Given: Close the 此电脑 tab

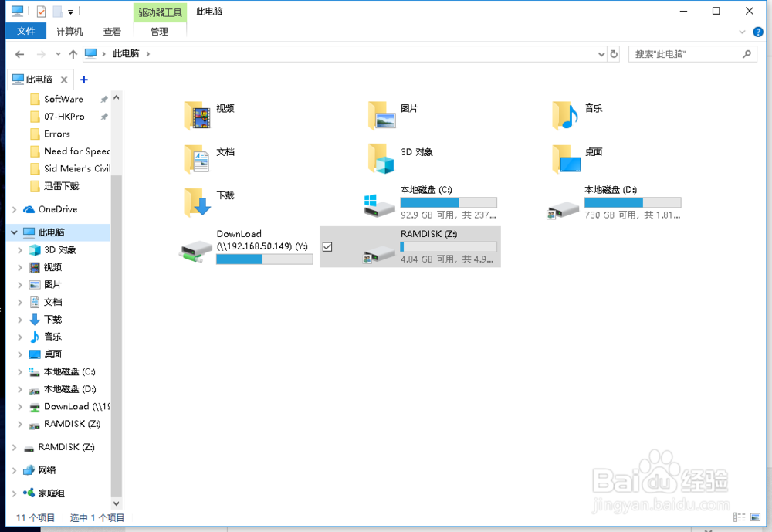Looking at the screenshot, I should coord(64,80).
